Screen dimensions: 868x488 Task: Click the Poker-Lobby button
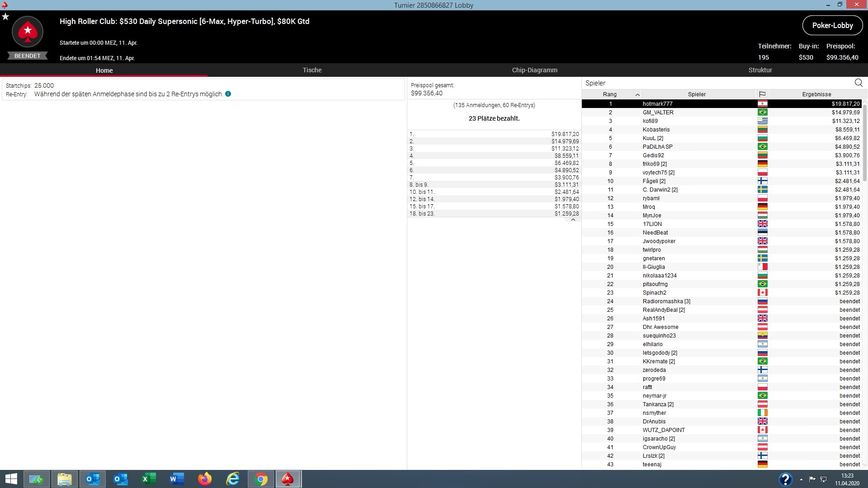coord(832,25)
